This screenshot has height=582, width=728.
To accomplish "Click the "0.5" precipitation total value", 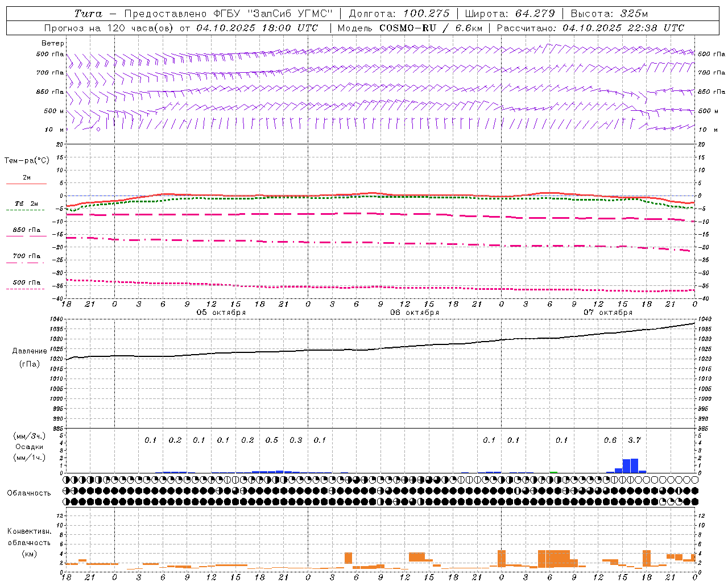I will point(272,440).
